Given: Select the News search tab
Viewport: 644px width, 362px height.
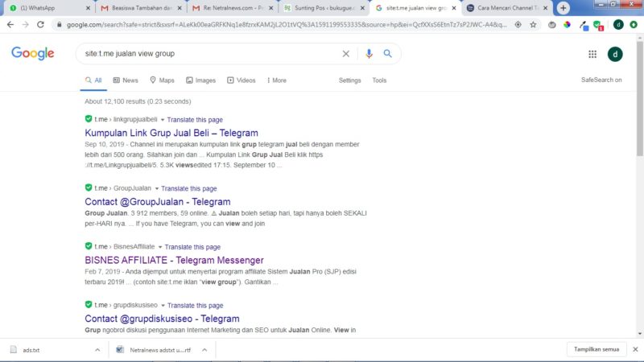Looking at the screenshot, I should [x=126, y=80].
